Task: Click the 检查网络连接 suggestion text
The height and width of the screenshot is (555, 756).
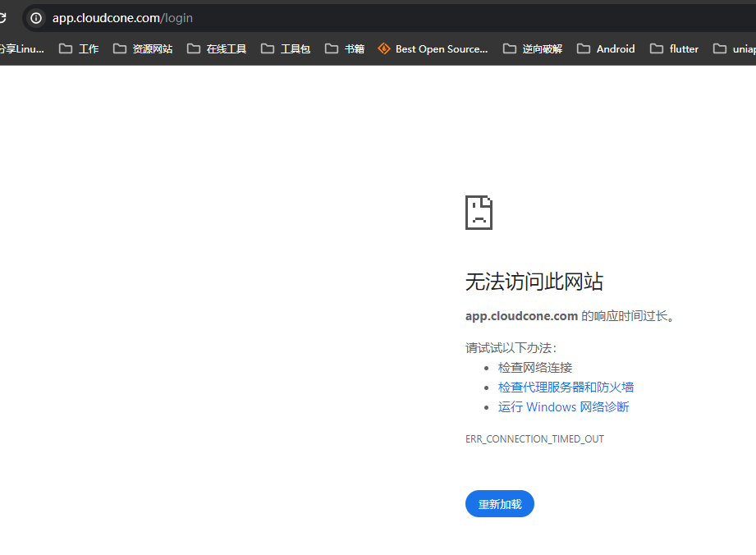Action: coord(534,368)
